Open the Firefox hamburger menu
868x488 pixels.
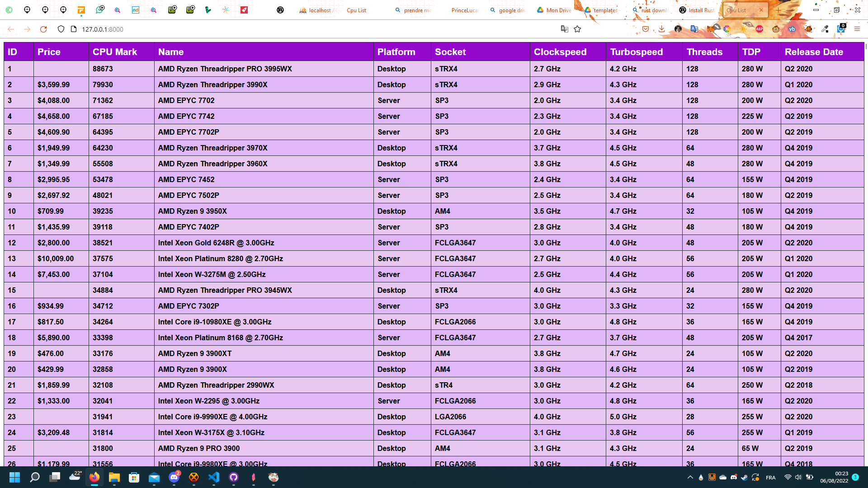tap(857, 29)
